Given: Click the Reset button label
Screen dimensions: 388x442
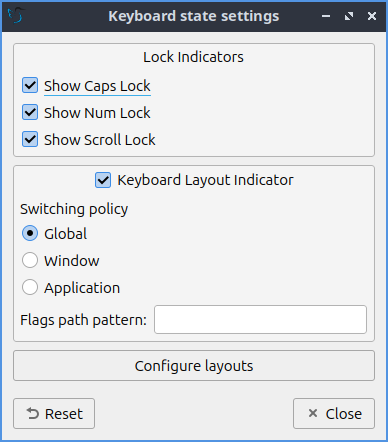Looking at the screenshot, I should [64, 414].
